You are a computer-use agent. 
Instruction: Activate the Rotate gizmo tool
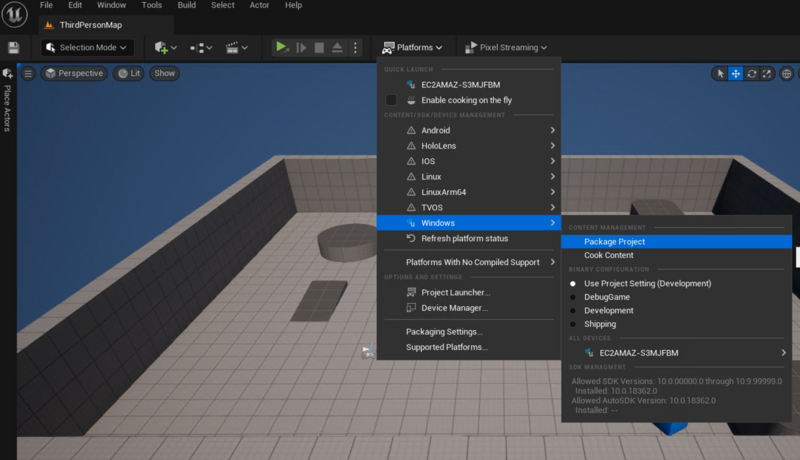tap(752, 74)
